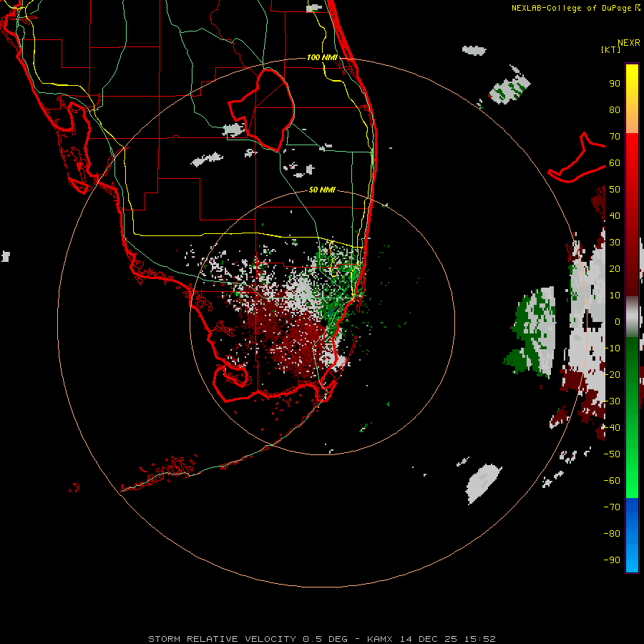
Task: Click the 60 value on the velocity scale
Action: tap(615, 163)
